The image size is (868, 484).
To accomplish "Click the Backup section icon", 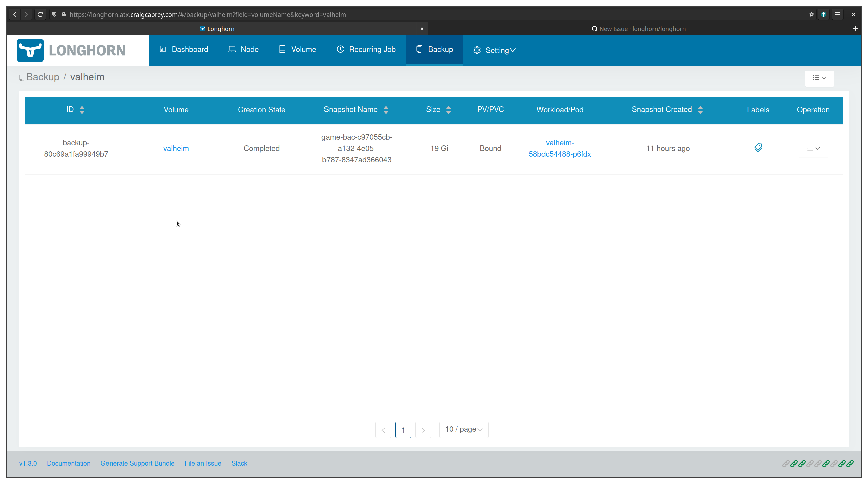I will coord(419,49).
